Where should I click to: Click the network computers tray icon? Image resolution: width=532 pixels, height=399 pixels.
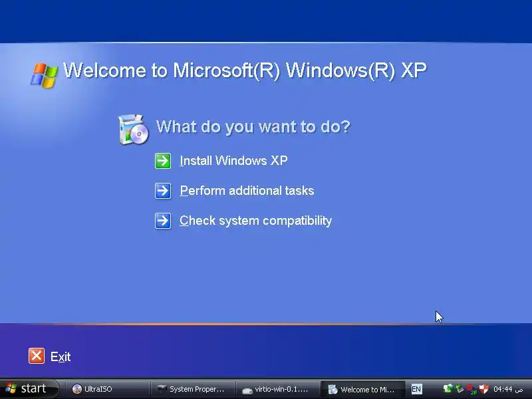[x=448, y=388]
